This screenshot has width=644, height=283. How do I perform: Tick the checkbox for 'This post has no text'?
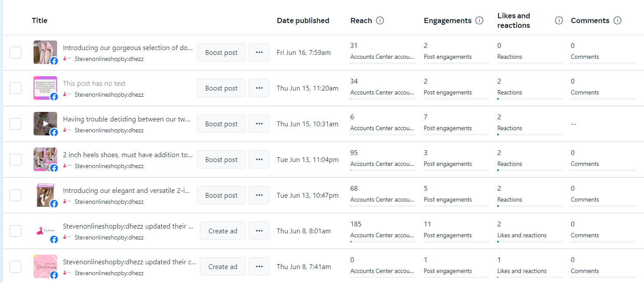pos(16,88)
